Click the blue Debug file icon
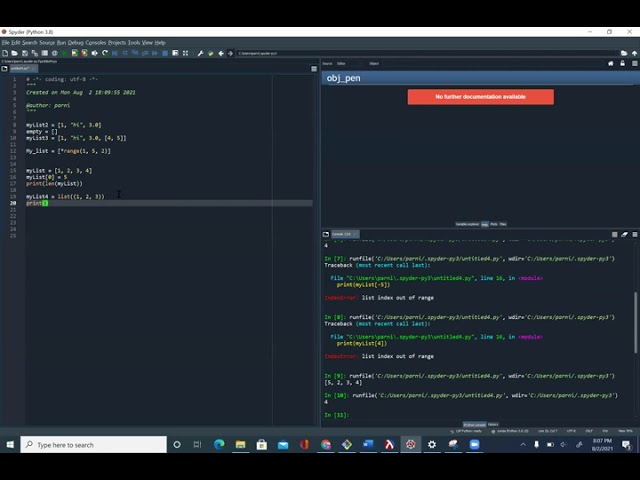The width and height of the screenshot is (640, 480). (115, 53)
